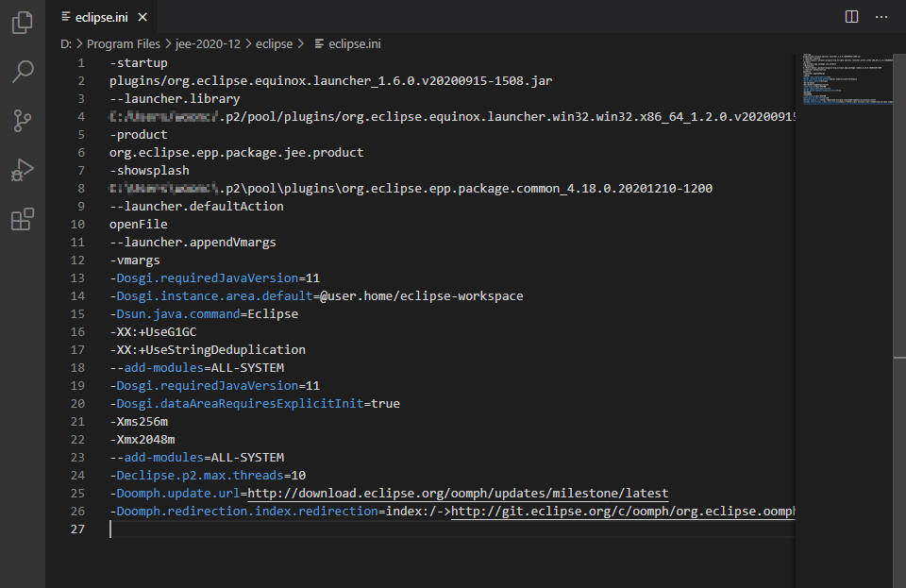Click the -Dosgi.dataAreaRequiresExplicitInit=true line
The height and width of the screenshot is (588, 906).
(255, 403)
